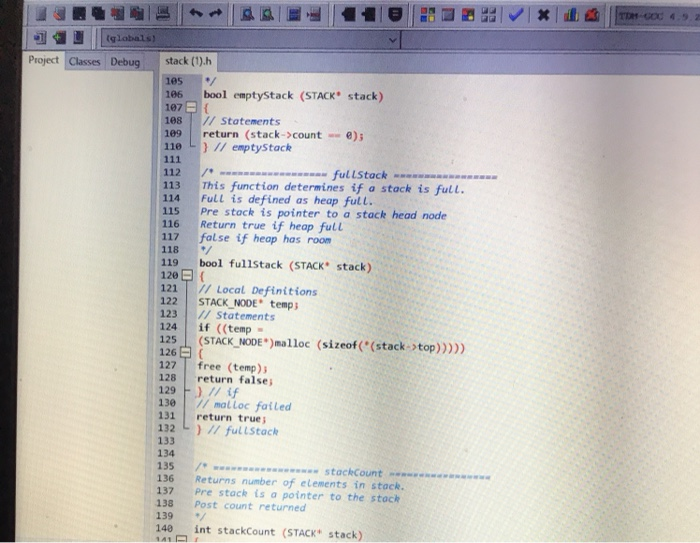
Task: Start debugging with the blue checkmark
Action: 515,15
